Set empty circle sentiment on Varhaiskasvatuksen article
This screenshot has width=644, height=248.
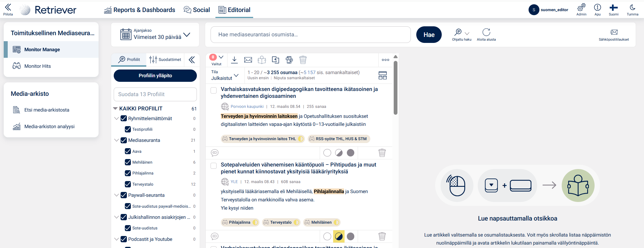(x=327, y=153)
